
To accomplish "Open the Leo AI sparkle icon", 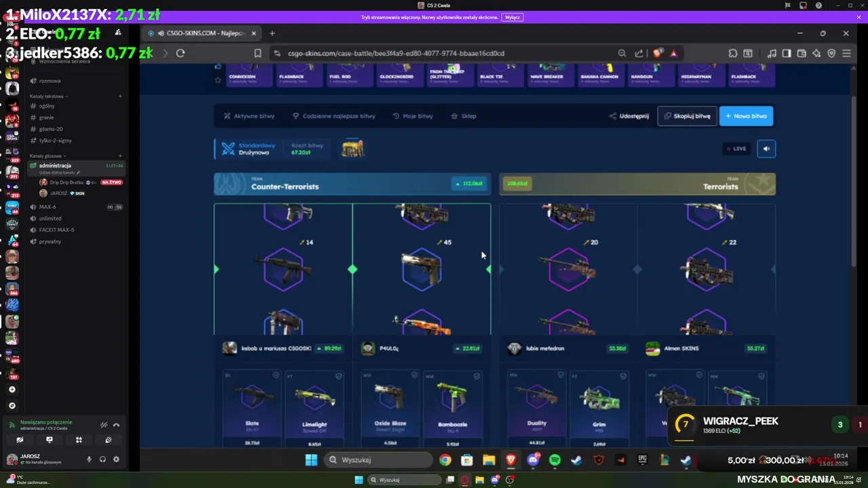I will (816, 53).
